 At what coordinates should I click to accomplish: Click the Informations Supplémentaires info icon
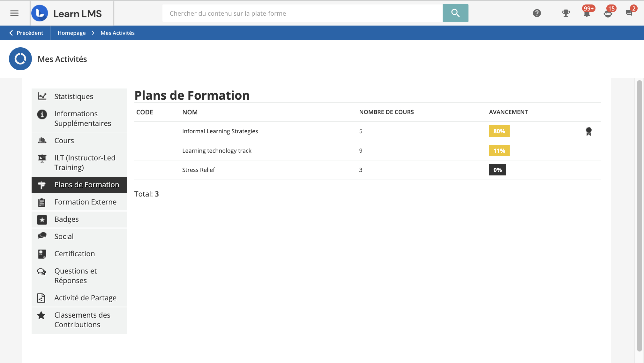click(42, 114)
